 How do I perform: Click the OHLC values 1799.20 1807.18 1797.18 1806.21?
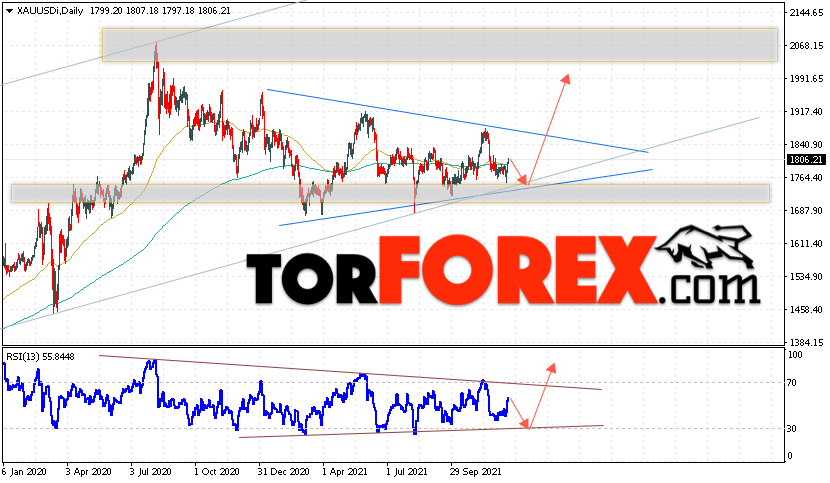point(160,11)
